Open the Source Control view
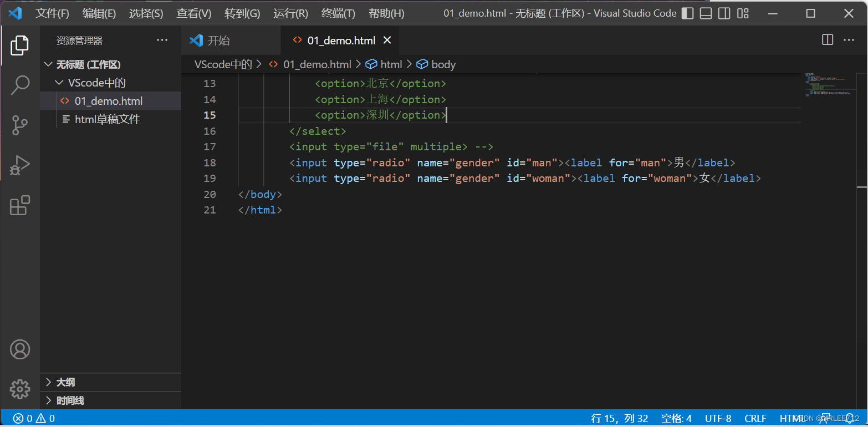Screen dimensions: 868x427 [x=20, y=125]
